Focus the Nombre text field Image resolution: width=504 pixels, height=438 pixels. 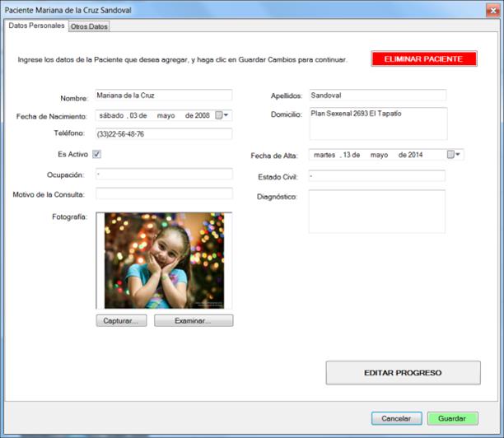164,96
